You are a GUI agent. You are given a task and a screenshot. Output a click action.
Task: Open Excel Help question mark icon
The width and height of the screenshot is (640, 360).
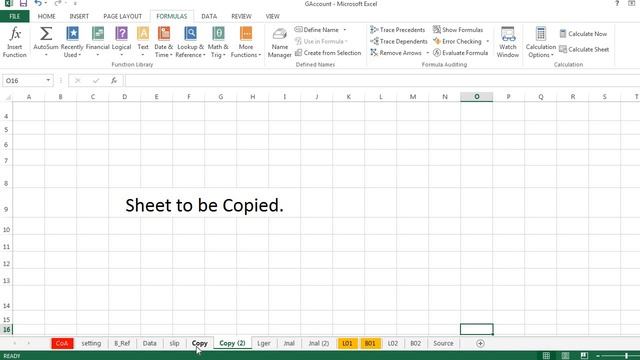tap(617, 4)
